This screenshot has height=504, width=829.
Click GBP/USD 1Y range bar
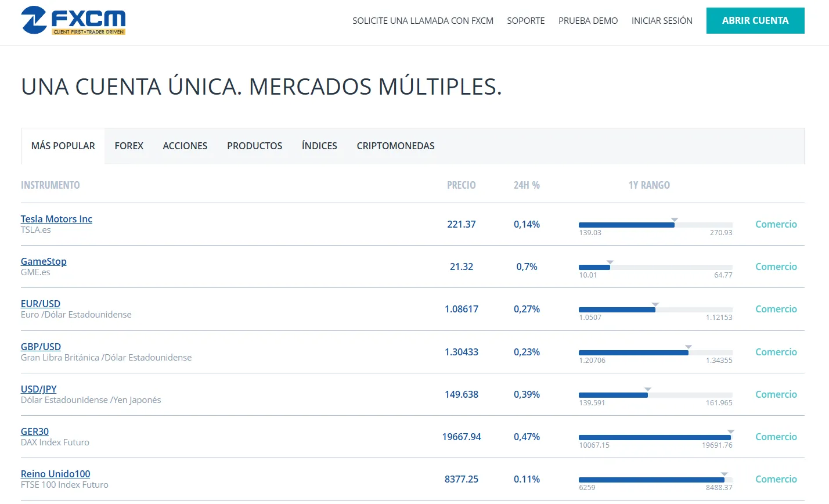(655, 352)
